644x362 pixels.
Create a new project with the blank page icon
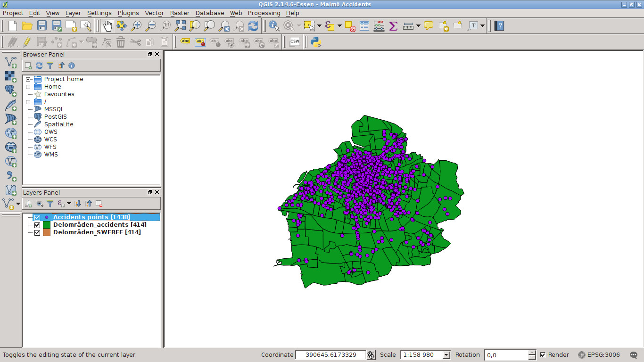pyautogui.click(x=13, y=26)
